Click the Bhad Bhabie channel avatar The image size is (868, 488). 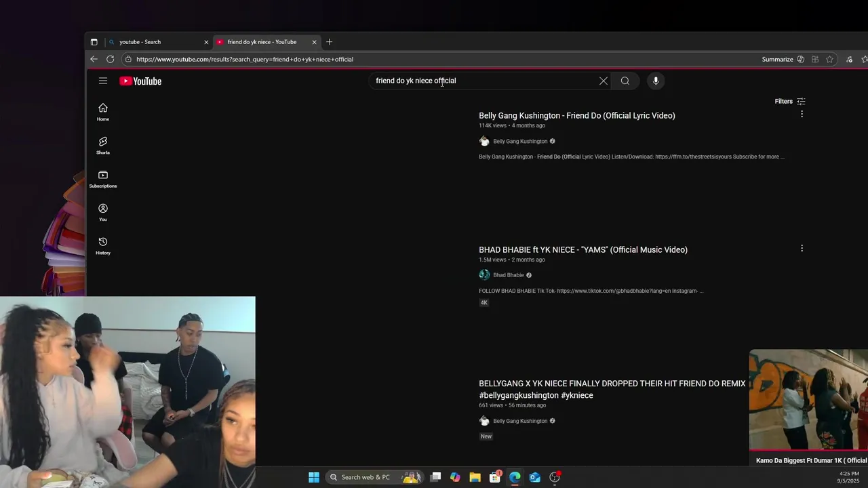pos(484,274)
